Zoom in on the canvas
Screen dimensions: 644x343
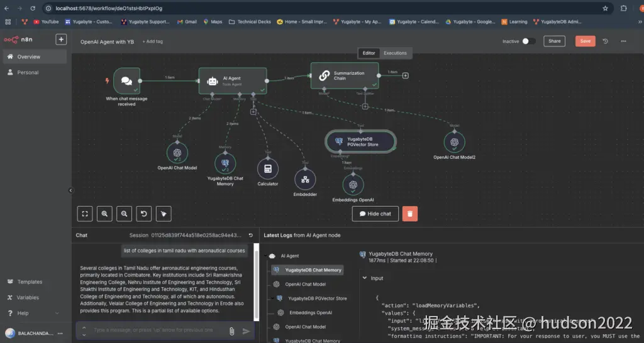pyautogui.click(x=104, y=214)
